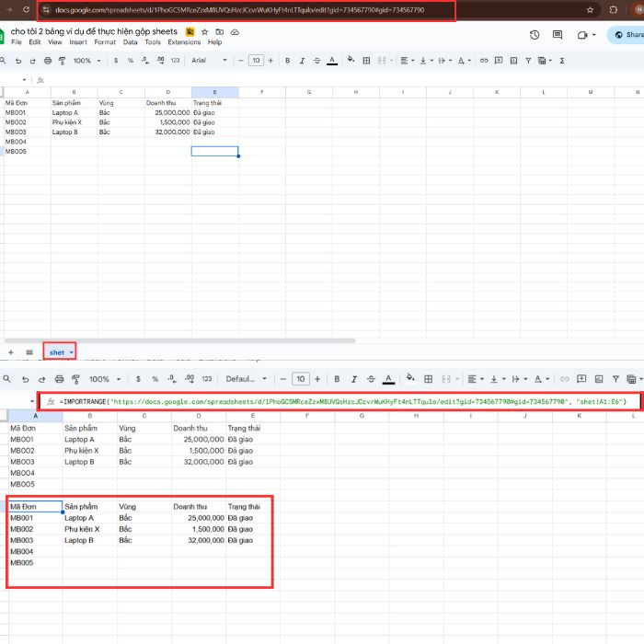Image resolution: width=644 pixels, height=644 pixels.
Task: Click Undo in the upper Sheets toolbar
Action: [18, 61]
